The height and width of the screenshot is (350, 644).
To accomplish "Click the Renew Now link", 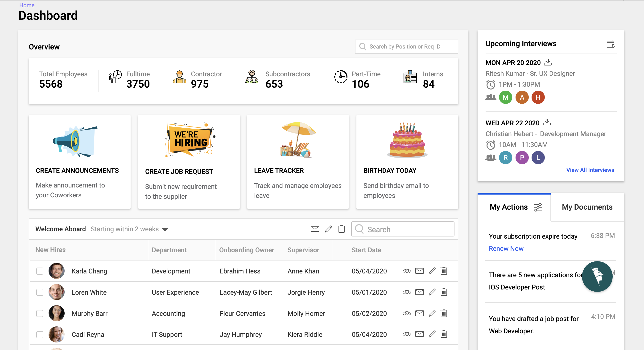I will point(506,248).
